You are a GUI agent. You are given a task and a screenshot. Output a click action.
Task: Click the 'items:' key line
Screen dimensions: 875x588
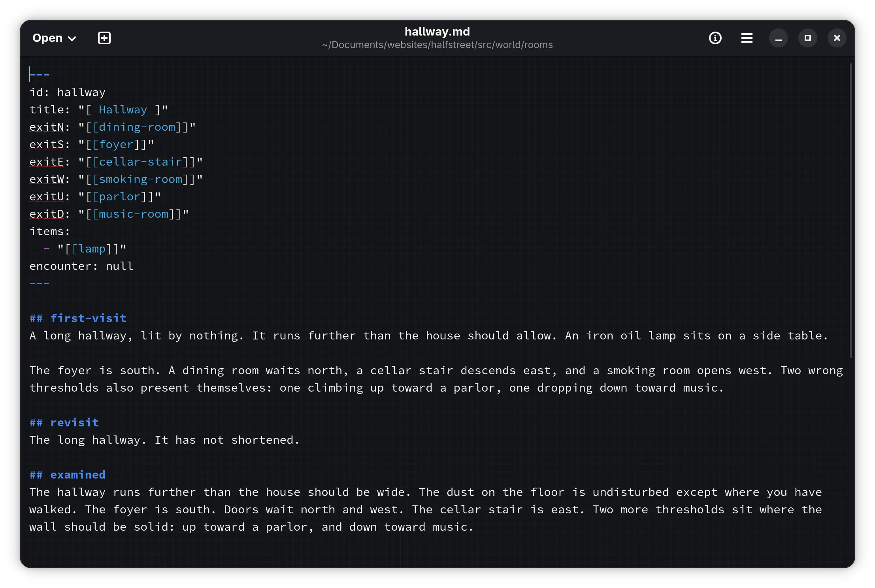tap(50, 231)
